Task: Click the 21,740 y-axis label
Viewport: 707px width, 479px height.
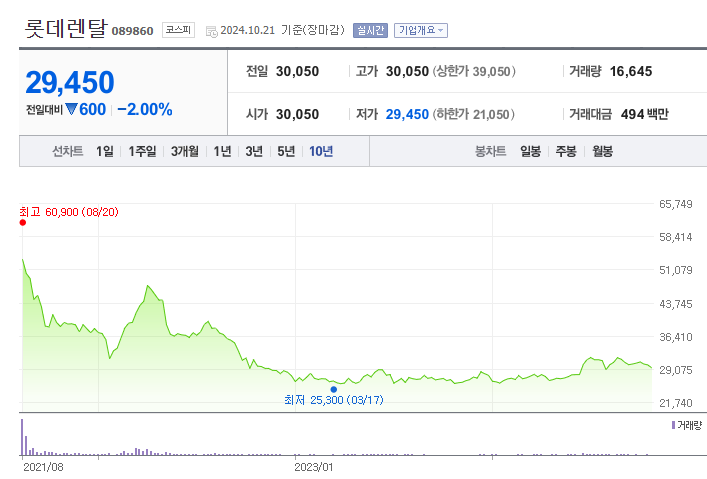Action: coord(675,403)
